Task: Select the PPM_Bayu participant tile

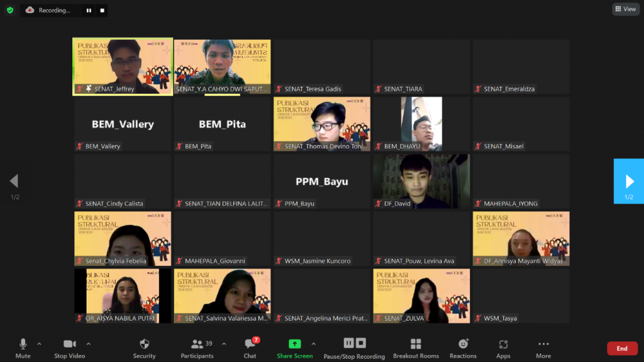Action: coord(321,182)
